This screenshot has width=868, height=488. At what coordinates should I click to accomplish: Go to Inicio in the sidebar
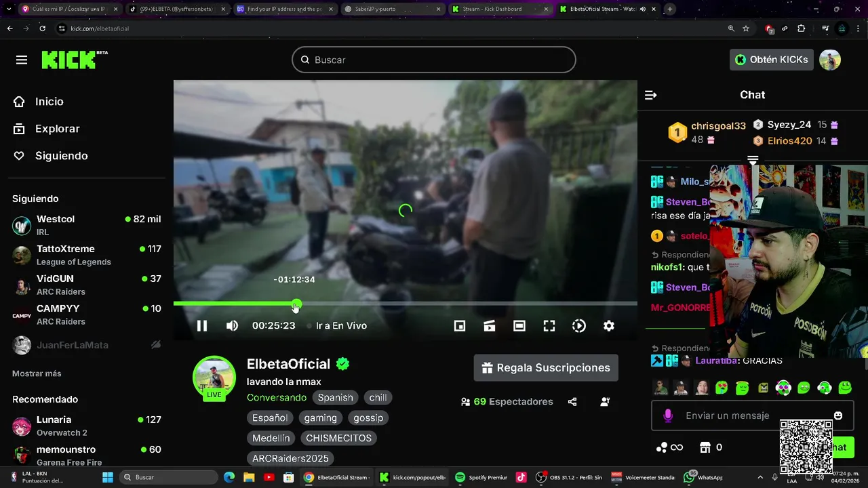click(39, 102)
